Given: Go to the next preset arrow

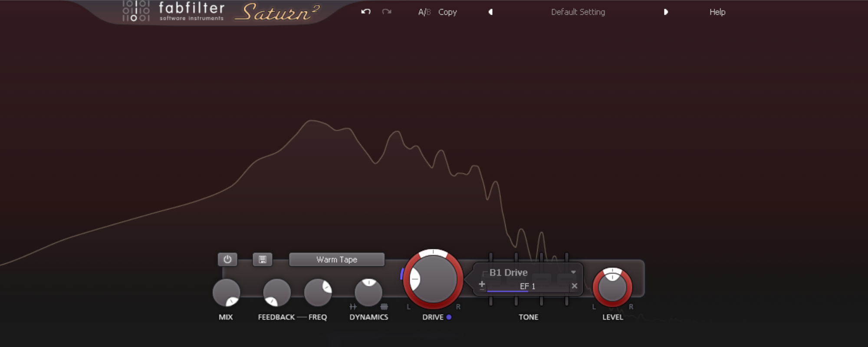Looking at the screenshot, I should 666,12.
